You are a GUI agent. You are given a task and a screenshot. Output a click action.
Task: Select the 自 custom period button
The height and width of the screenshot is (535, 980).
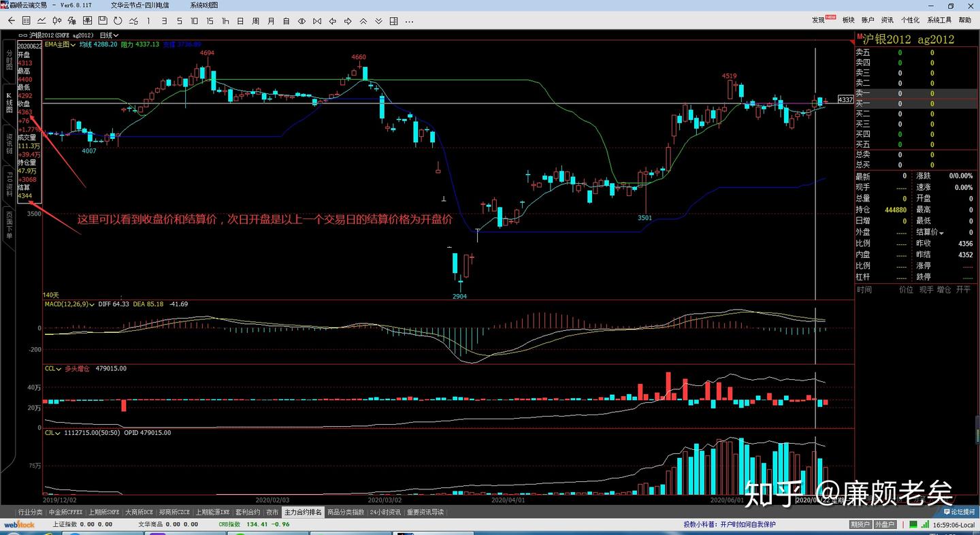pyautogui.click(x=287, y=21)
